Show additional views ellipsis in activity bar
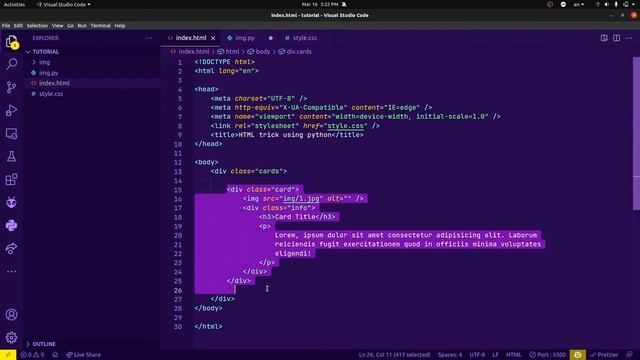The image size is (640, 360). coord(11,271)
